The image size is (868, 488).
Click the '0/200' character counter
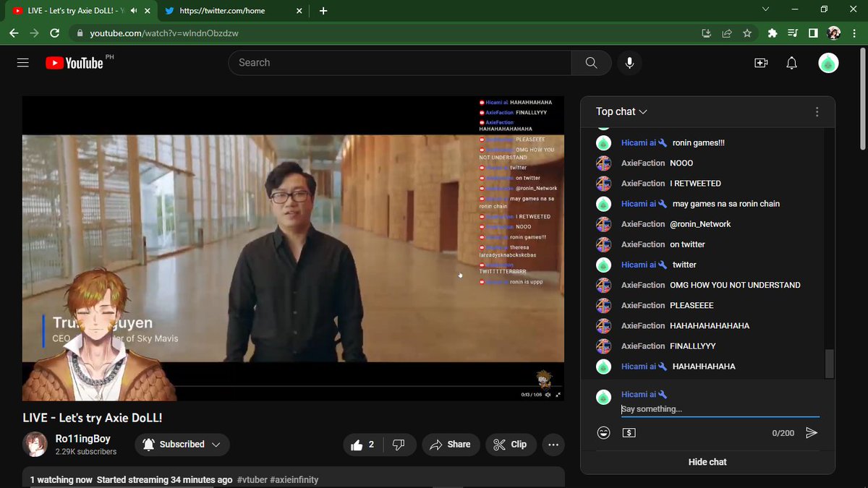click(783, 432)
